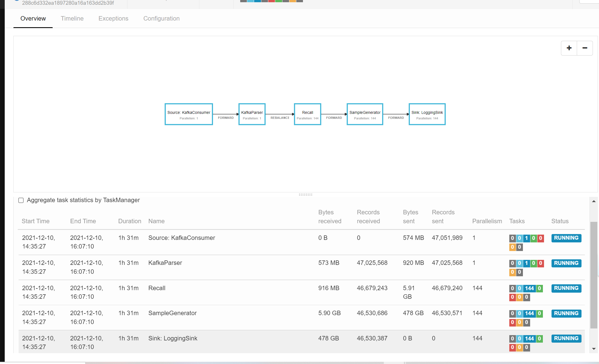
Task: Enable Aggregate task statistics by TaskManager
Action: (x=21, y=200)
